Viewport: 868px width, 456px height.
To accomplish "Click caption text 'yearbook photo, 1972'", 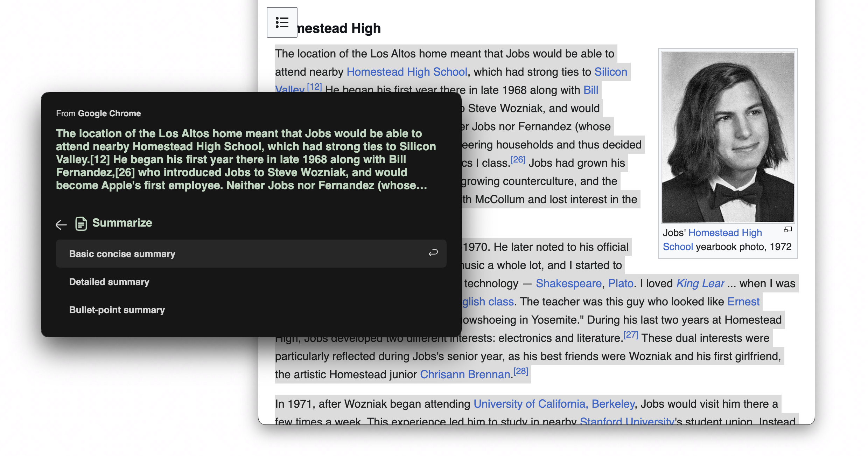I will tap(744, 247).
